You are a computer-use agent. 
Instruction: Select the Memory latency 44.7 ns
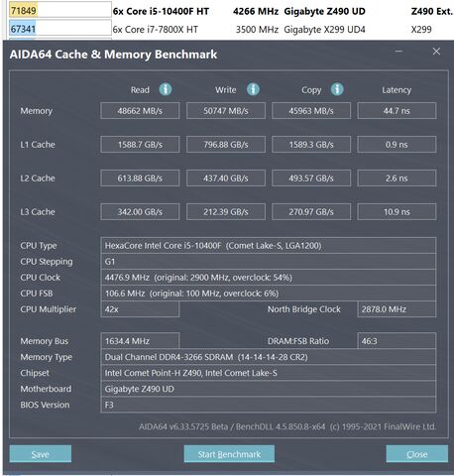pos(397,111)
